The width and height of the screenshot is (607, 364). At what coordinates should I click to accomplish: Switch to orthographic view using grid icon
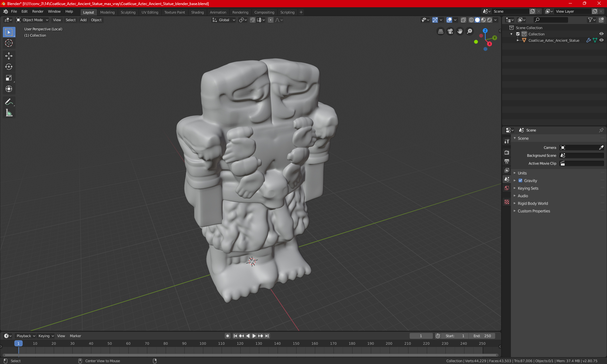pos(440,31)
